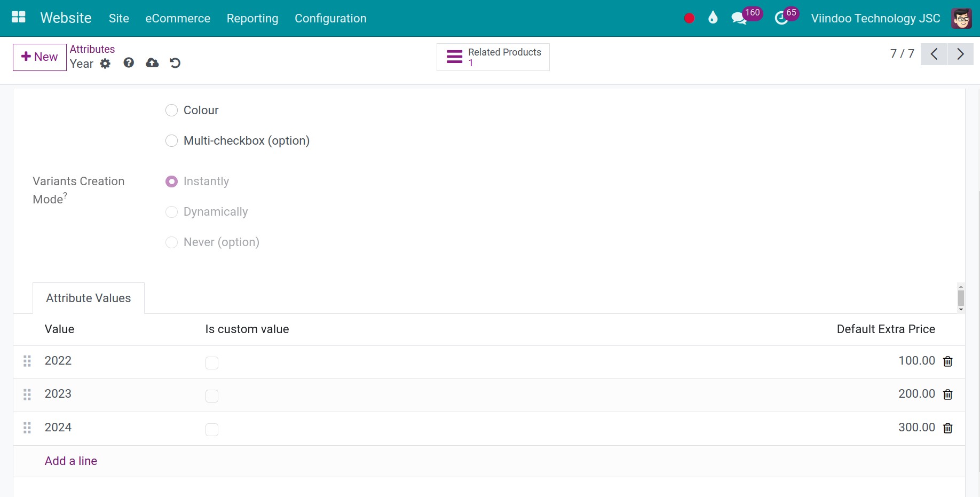Viewport: 980px width, 497px height.
Task: Select Multi-checkbox (option) radio button
Action: (171, 141)
